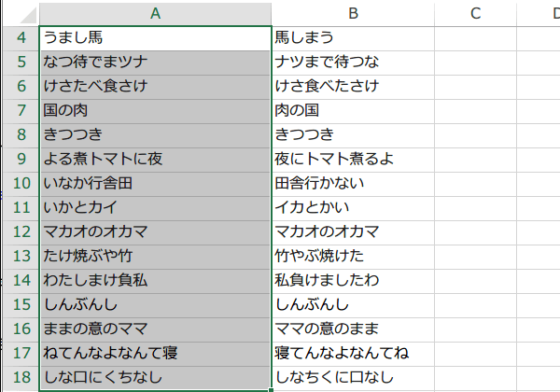
Task: Select cell with 肉の国
Action: point(353,110)
